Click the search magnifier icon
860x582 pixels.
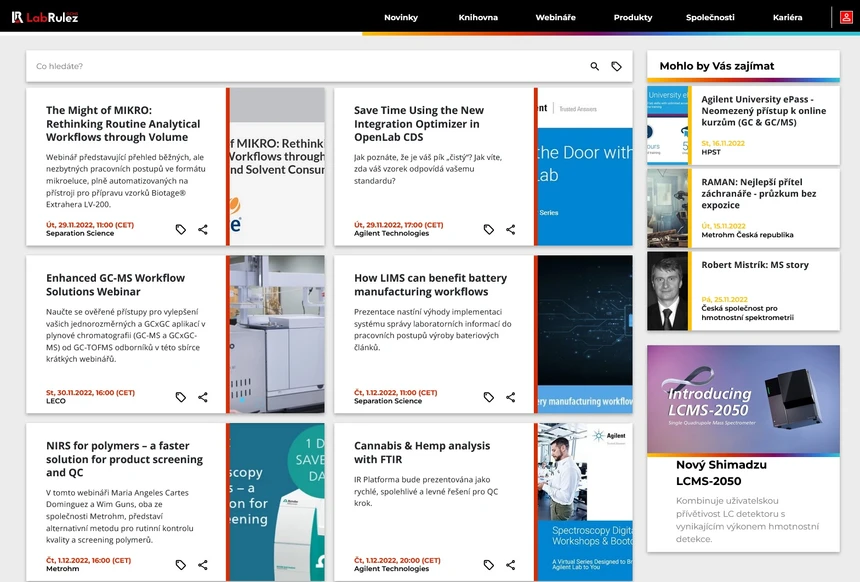(x=595, y=66)
